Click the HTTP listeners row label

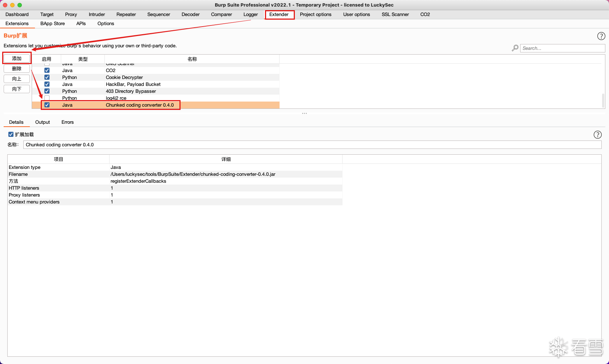tap(24, 188)
